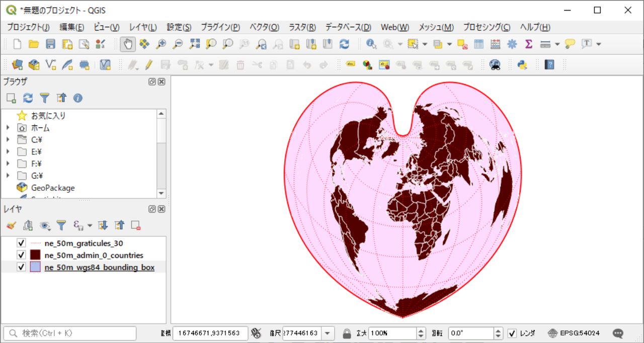This screenshot has height=343, width=644.
Task: Open the プラグイン menu
Action: click(220, 27)
